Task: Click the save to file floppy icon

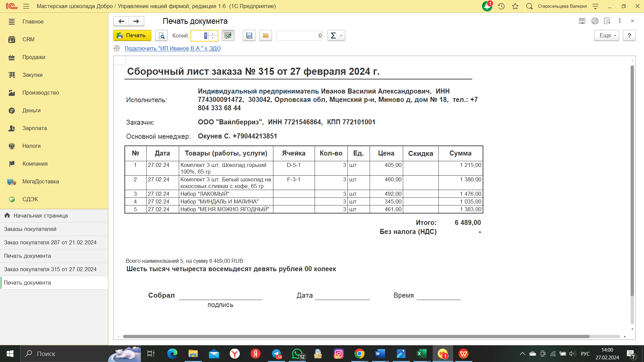Action: click(x=249, y=36)
